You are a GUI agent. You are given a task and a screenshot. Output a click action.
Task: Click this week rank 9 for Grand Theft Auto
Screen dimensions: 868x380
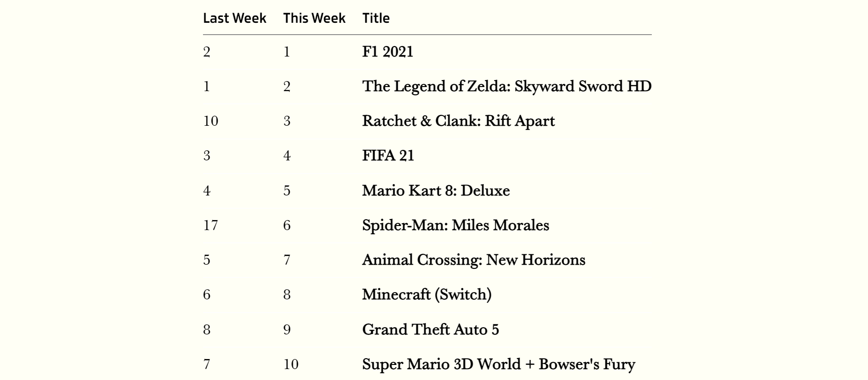point(287,329)
